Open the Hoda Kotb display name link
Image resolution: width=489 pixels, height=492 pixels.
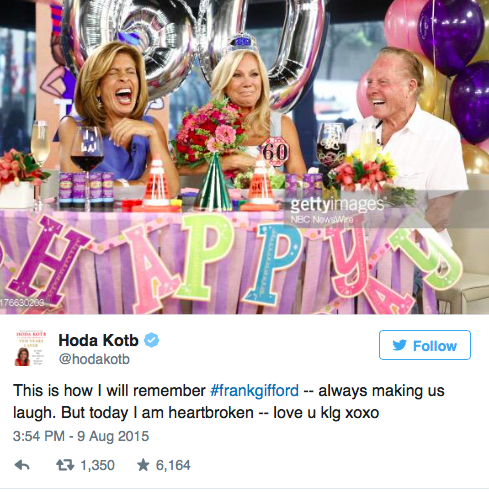point(98,340)
